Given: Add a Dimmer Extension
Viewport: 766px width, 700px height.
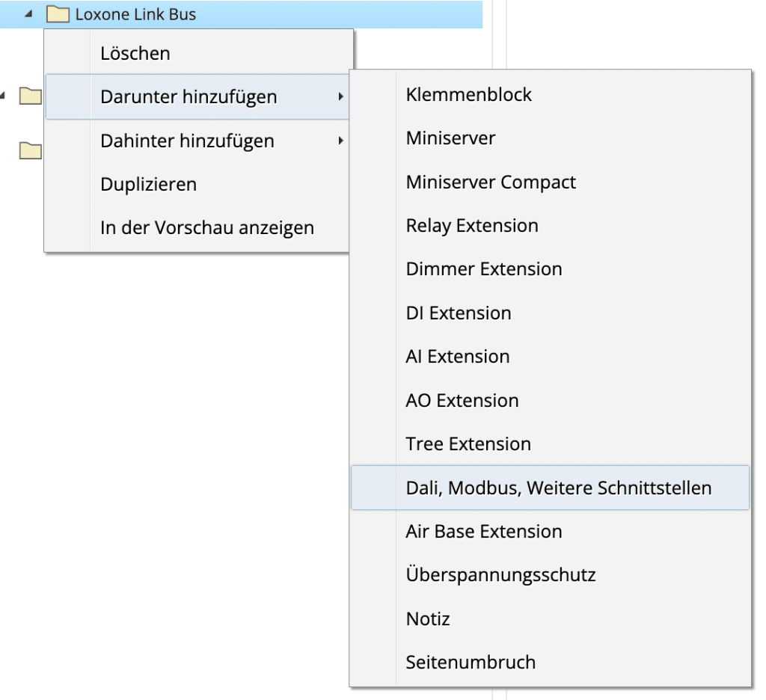Looking at the screenshot, I should 550,269.
